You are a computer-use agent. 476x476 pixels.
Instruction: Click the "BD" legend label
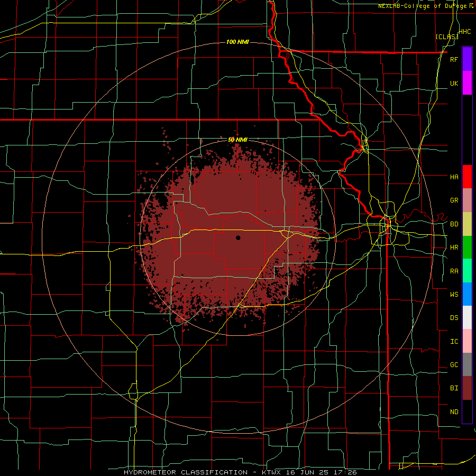click(x=454, y=224)
